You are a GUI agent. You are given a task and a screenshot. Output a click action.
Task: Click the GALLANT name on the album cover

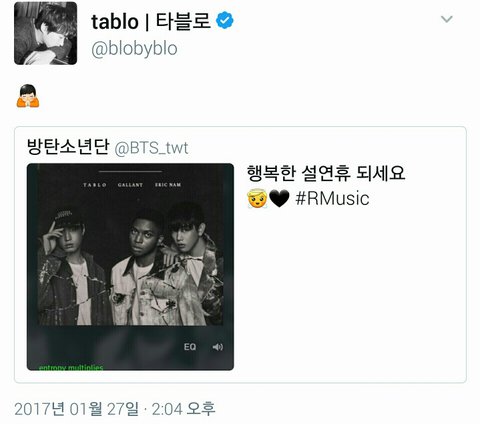130,185
